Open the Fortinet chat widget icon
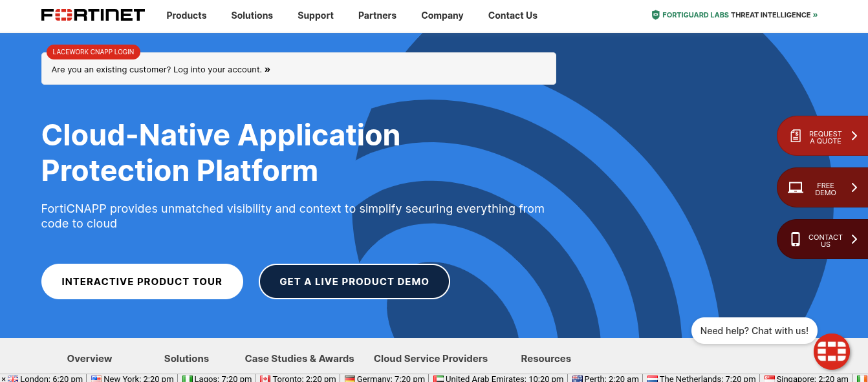The image size is (868, 382). point(832,352)
